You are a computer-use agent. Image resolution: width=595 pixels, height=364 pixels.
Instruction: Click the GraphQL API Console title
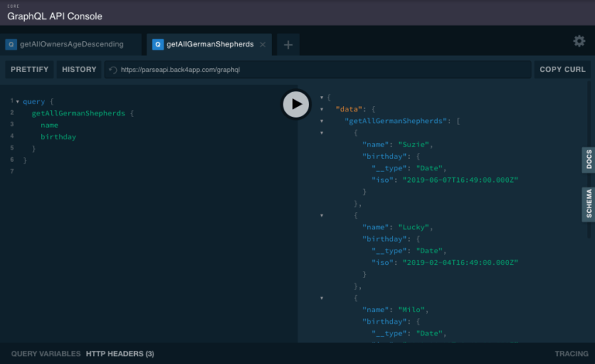pyautogui.click(x=55, y=16)
